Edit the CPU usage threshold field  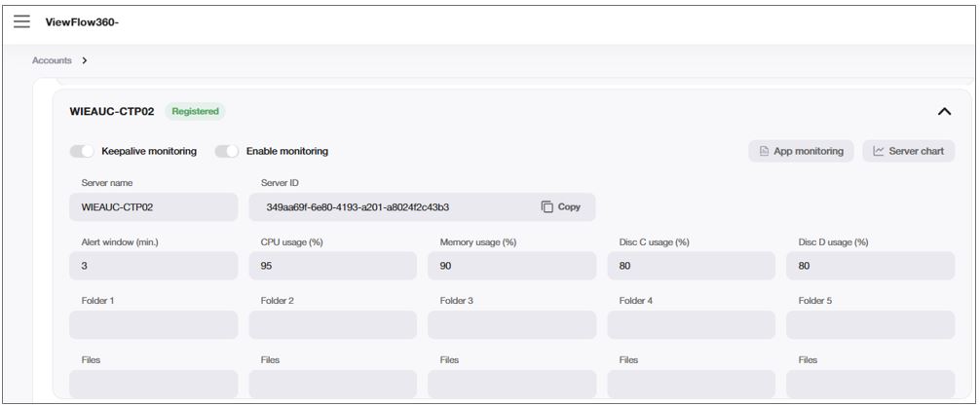click(x=332, y=265)
